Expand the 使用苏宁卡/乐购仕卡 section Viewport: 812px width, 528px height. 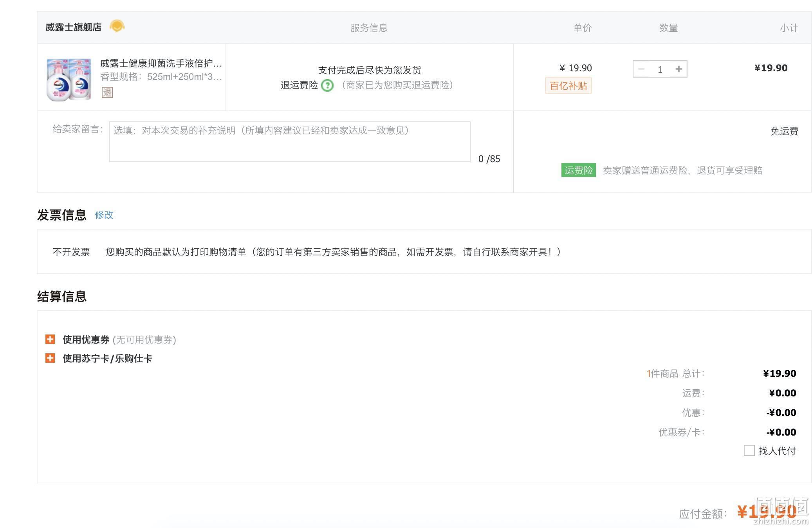[50, 358]
